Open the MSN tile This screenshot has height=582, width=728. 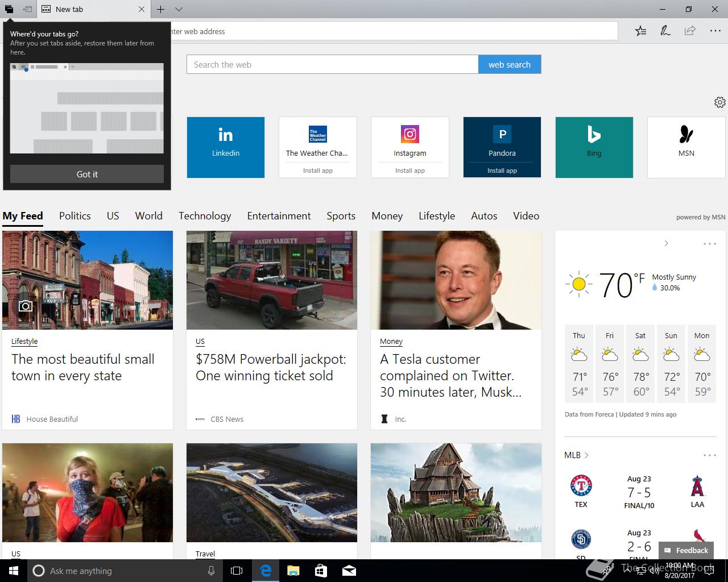[x=686, y=147]
